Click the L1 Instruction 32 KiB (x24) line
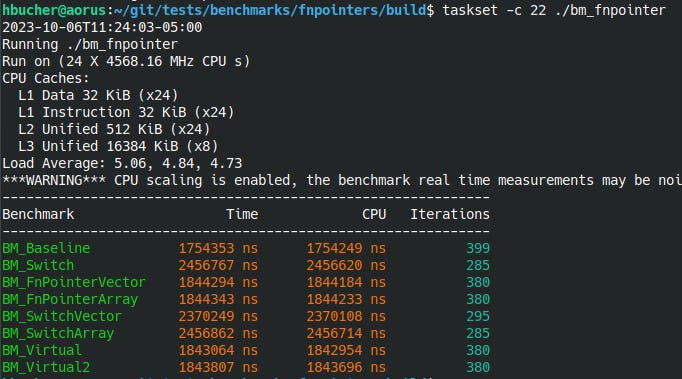Screen dimensions: 682x379 click(126, 112)
